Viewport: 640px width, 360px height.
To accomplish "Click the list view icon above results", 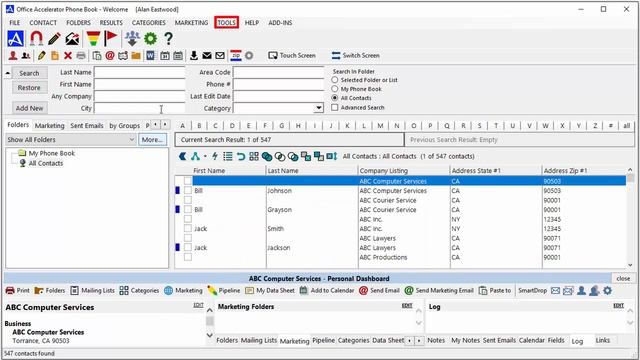I will 228,156.
